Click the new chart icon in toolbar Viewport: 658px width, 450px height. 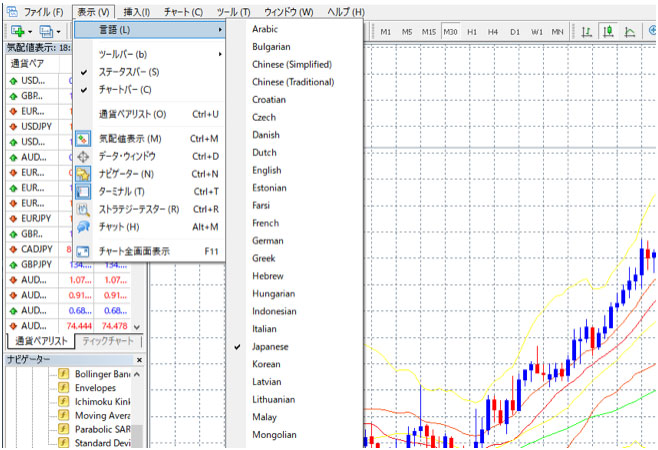coord(17,31)
